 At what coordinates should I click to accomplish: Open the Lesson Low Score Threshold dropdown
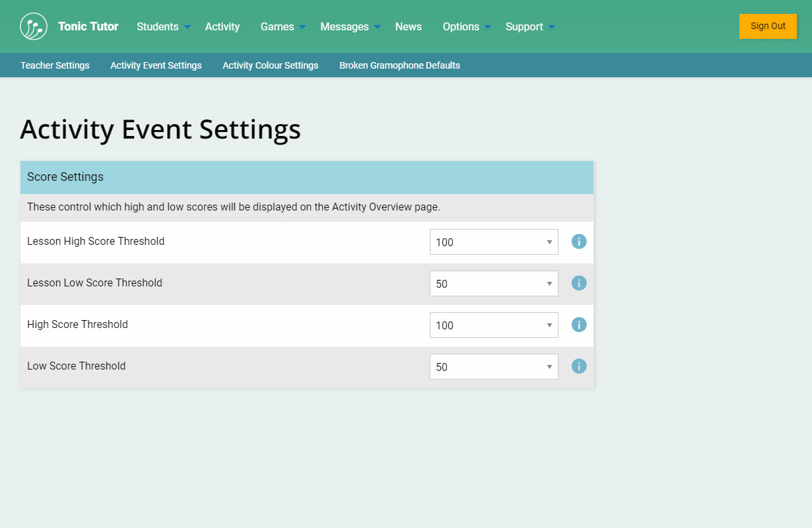pyautogui.click(x=494, y=284)
